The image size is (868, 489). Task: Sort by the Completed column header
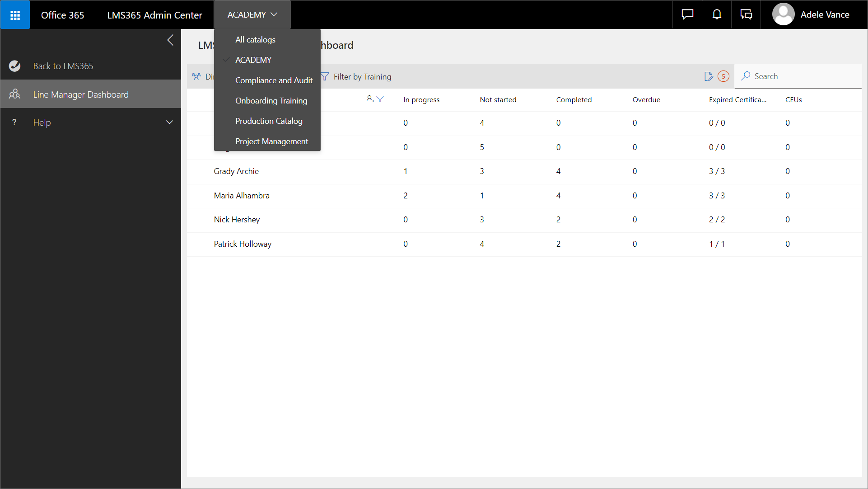point(574,100)
